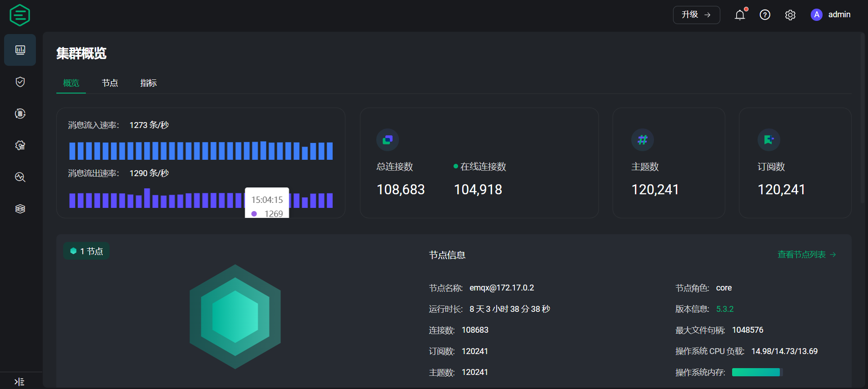Click the total connections value 108,683
The height and width of the screenshot is (389, 868).
(401, 190)
